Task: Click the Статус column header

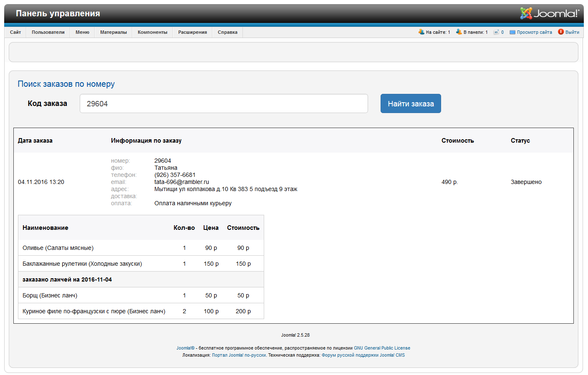Action: (520, 141)
